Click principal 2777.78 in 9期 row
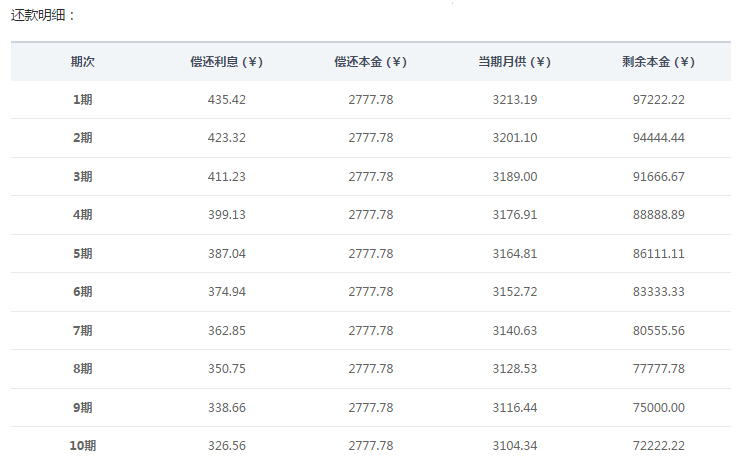Viewport: 748px width, 458px height. point(371,408)
